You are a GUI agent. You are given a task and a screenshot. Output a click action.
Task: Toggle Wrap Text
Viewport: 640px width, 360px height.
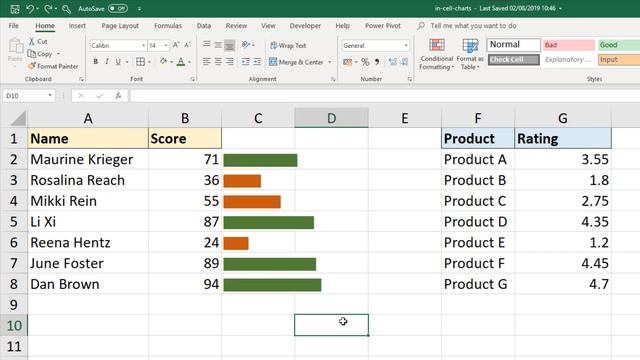click(288, 45)
